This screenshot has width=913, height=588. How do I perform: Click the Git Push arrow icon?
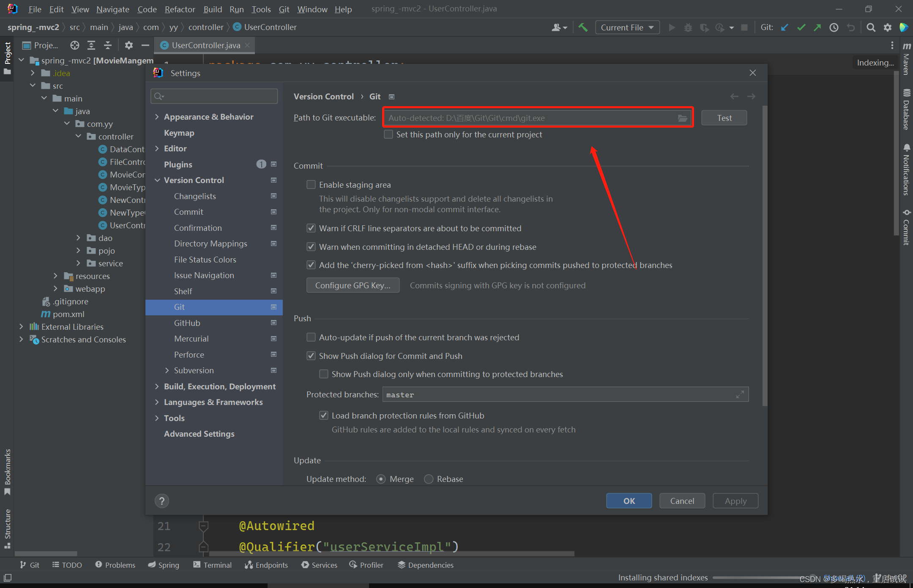click(817, 27)
